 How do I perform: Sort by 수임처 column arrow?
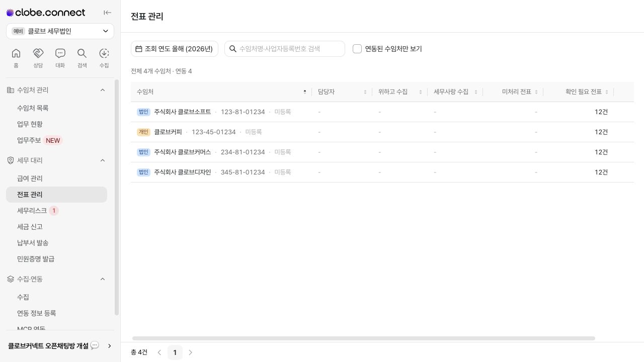point(305,92)
